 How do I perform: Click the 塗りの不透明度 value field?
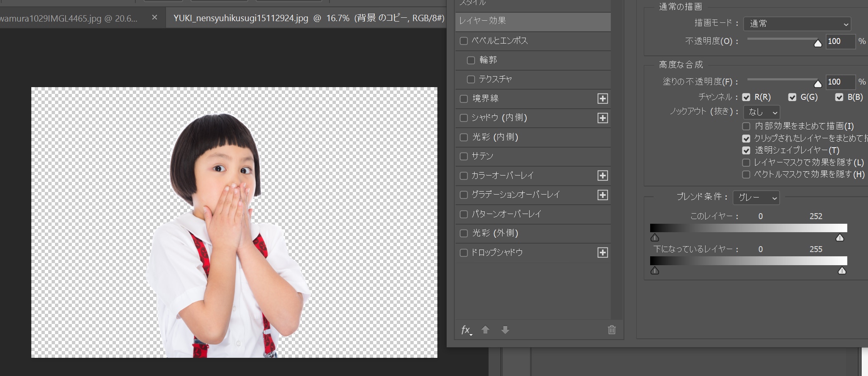pyautogui.click(x=840, y=82)
